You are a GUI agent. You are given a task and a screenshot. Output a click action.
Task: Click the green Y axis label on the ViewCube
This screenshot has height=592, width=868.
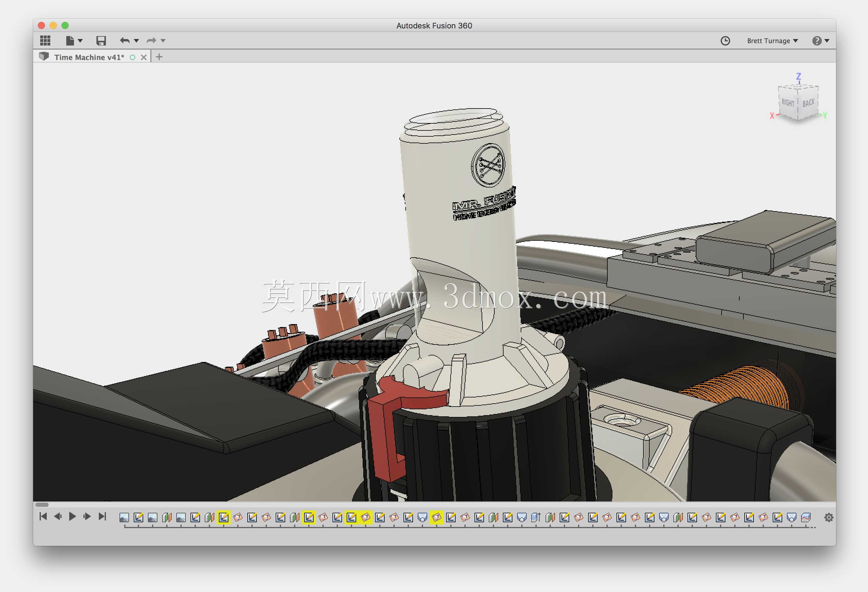(825, 116)
